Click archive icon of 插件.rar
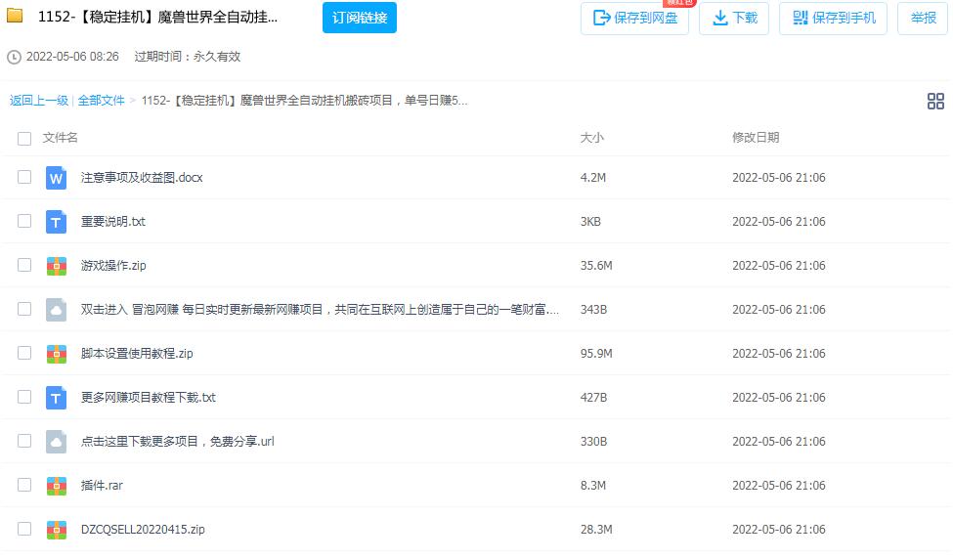The image size is (953, 560). pyautogui.click(x=57, y=486)
